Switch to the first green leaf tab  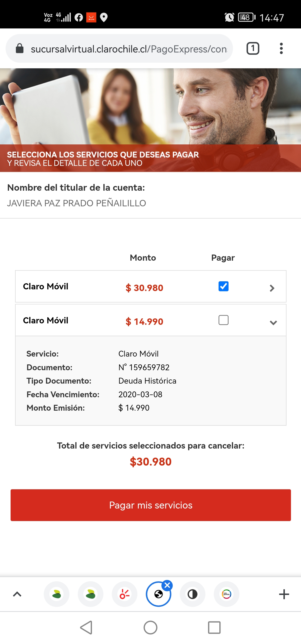click(57, 594)
